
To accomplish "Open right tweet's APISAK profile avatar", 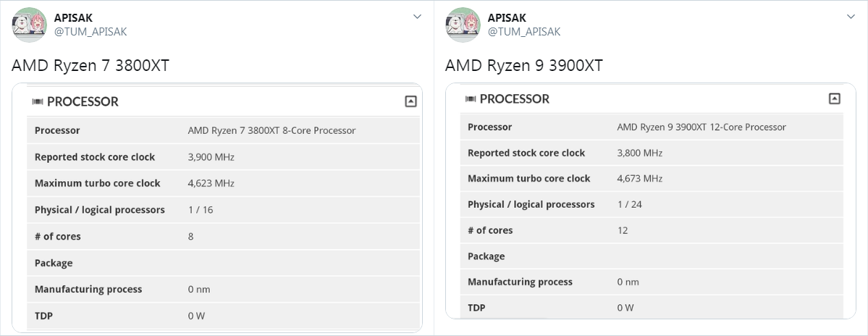I will point(463,25).
